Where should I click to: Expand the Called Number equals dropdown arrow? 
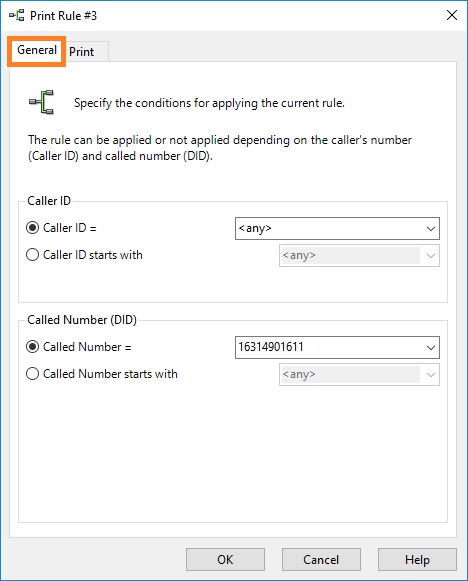click(431, 348)
